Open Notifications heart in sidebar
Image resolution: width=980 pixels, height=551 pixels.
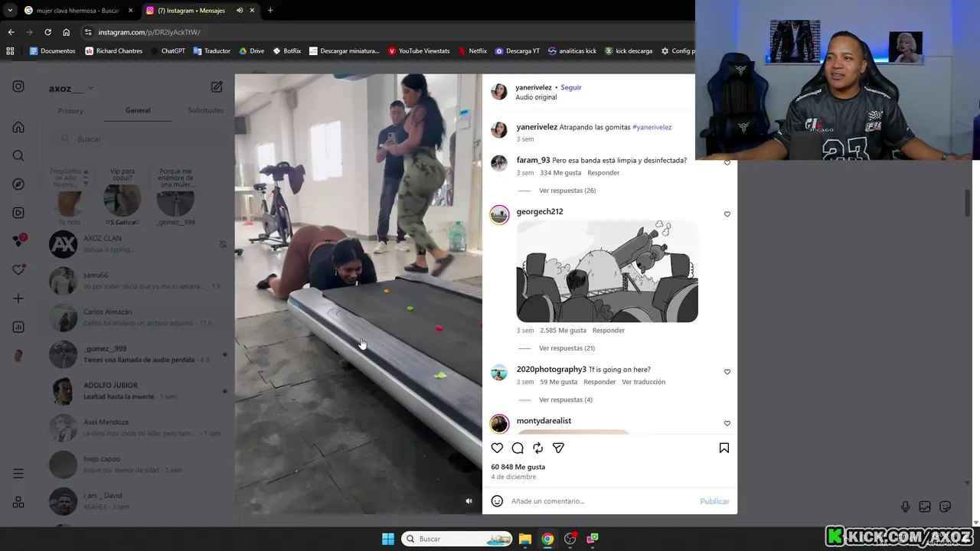coord(18,269)
